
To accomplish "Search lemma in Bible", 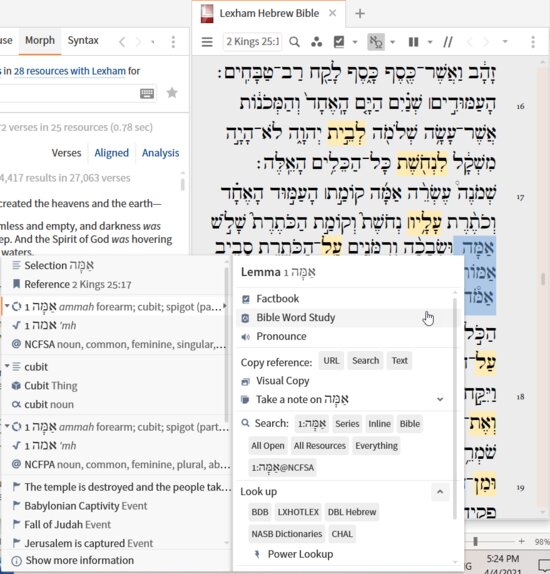I will click(x=410, y=424).
